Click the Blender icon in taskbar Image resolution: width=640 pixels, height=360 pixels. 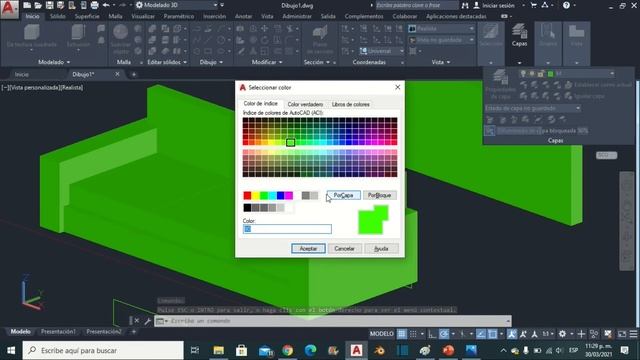pos(379,350)
